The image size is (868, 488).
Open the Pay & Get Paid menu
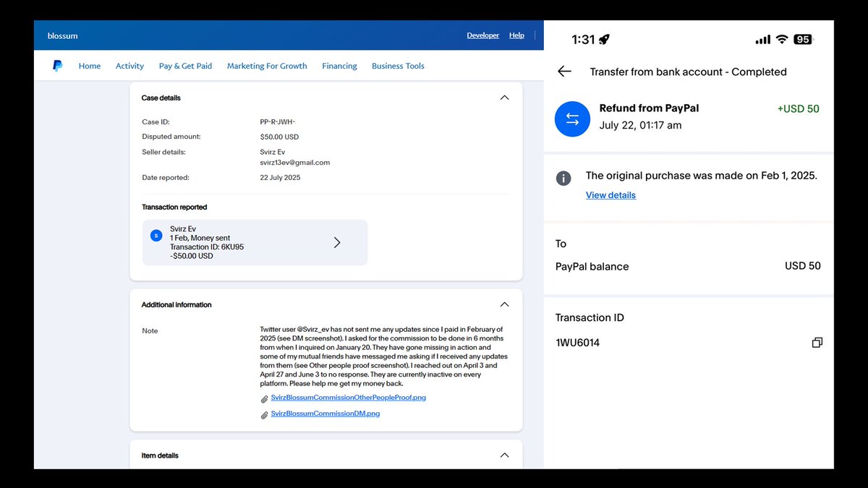(x=185, y=66)
